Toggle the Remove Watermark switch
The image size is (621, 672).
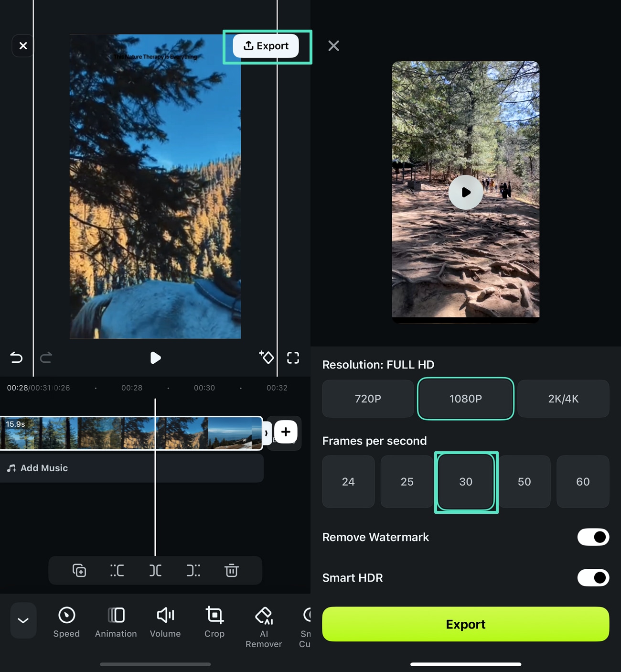[593, 537]
